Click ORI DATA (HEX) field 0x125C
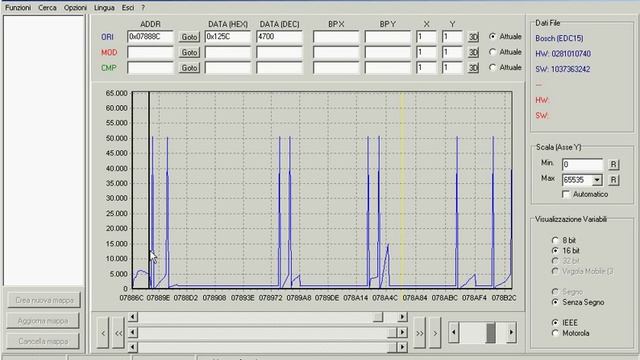This screenshot has width=640, height=360. [x=228, y=37]
